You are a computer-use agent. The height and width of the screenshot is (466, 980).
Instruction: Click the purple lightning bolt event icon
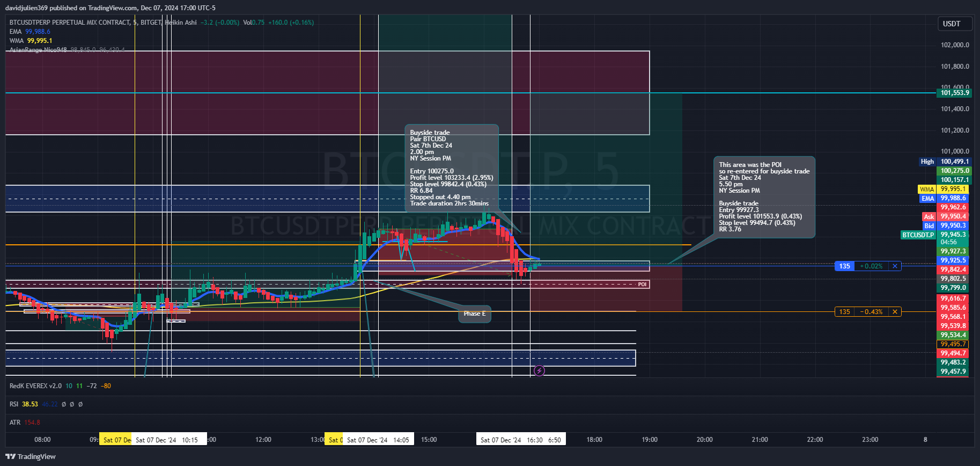539,370
